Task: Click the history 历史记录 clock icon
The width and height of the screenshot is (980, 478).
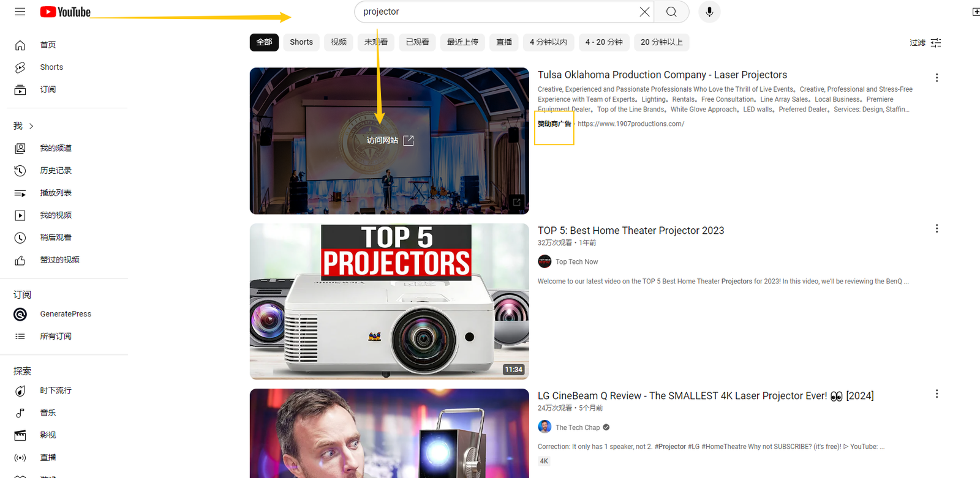Action: (20, 171)
